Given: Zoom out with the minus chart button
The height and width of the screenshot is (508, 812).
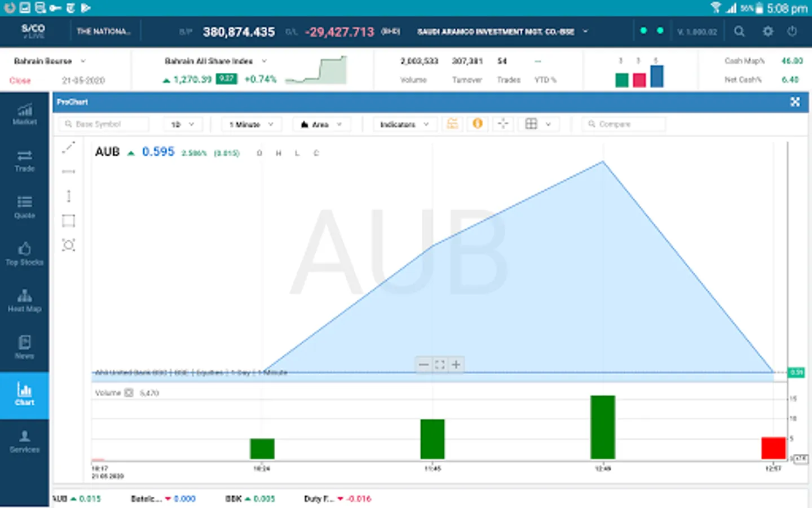Looking at the screenshot, I should pyautogui.click(x=423, y=365).
